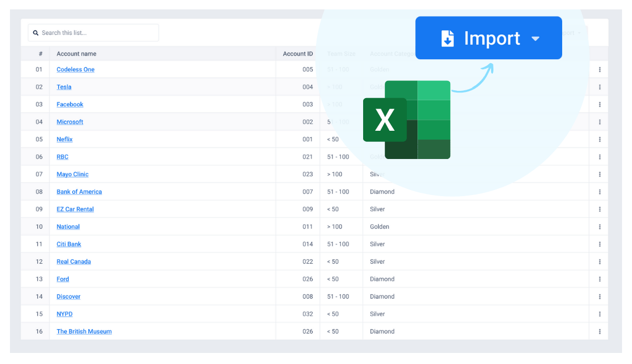Select Silver category in Citi Bank row
The height and width of the screenshot is (364, 632).
click(378, 244)
